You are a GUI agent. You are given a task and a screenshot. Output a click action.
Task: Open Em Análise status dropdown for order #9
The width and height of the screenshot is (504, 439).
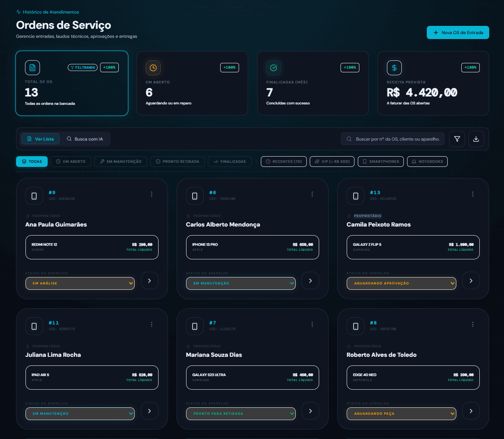pyautogui.click(x=80, y=283)
